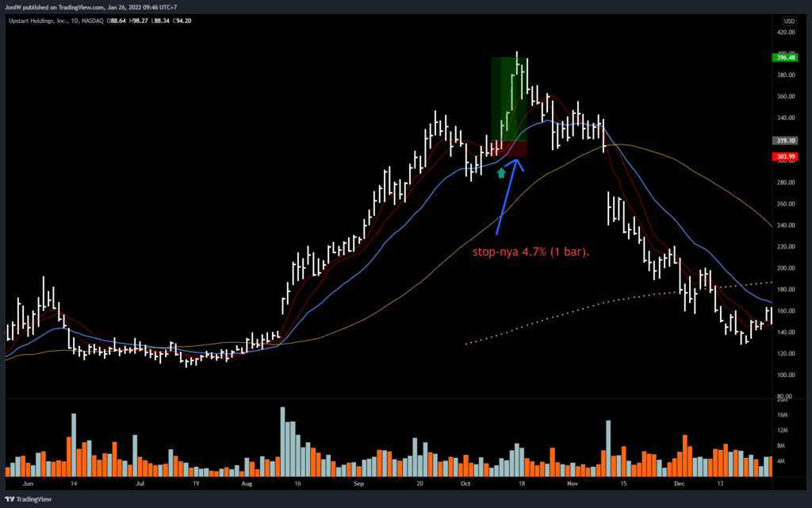
Task: Click the teal up-arrow marker below the bars
Action: (500, 171)
